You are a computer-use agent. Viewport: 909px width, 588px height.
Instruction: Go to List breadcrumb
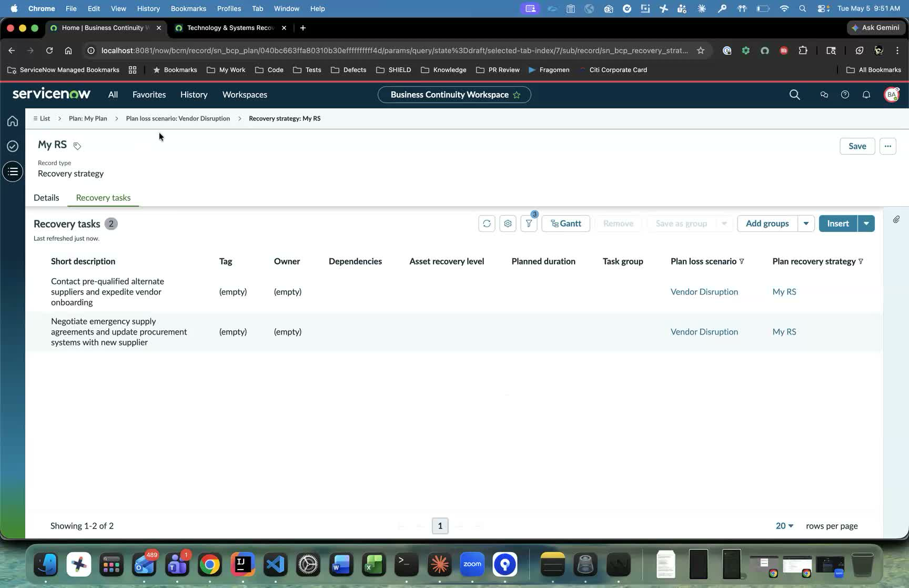pyautogui.click(x=42, y=118)
